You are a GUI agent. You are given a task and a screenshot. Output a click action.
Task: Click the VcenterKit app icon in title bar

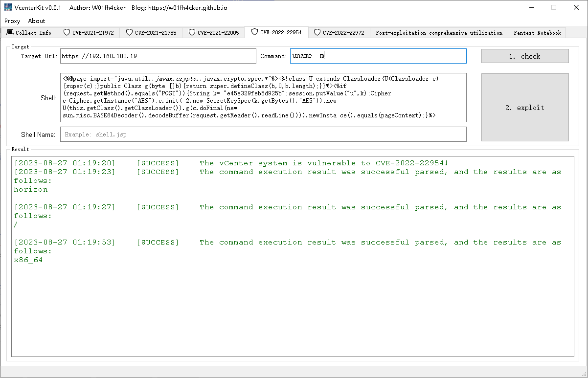point(8,7)
